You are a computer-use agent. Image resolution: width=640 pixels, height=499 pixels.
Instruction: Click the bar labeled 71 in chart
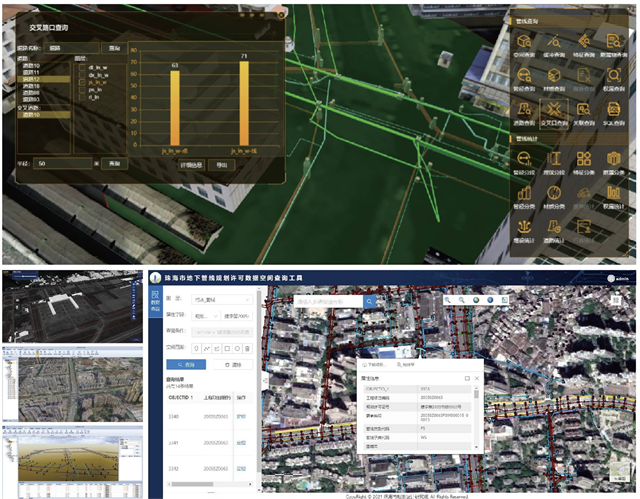coord(243,104)
